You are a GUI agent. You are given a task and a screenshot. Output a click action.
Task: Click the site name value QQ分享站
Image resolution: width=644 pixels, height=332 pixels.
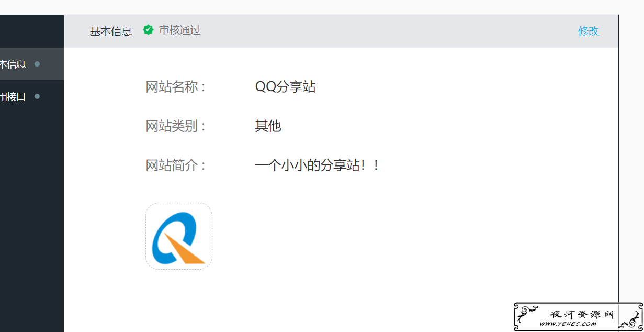tap(285, 86)
